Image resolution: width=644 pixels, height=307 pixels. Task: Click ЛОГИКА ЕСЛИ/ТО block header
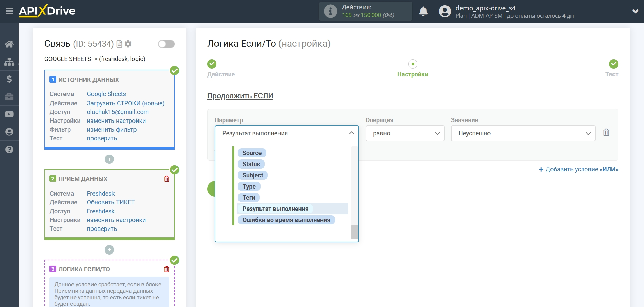click(84, 269)
